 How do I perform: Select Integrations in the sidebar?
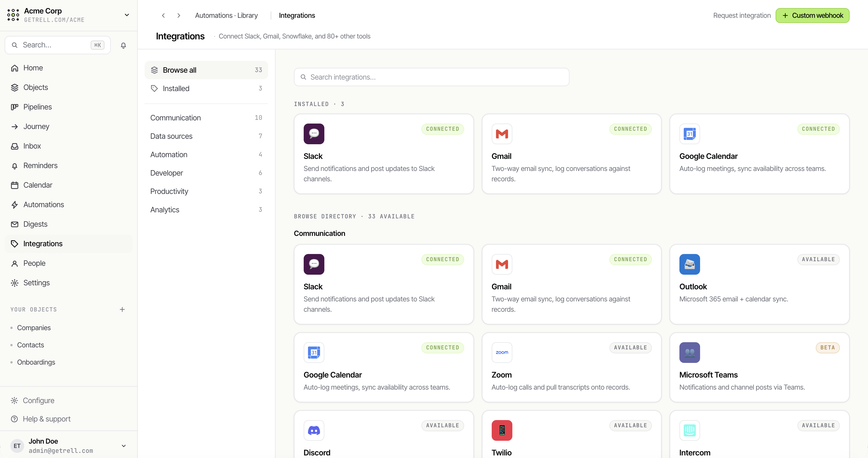[69, 244]
